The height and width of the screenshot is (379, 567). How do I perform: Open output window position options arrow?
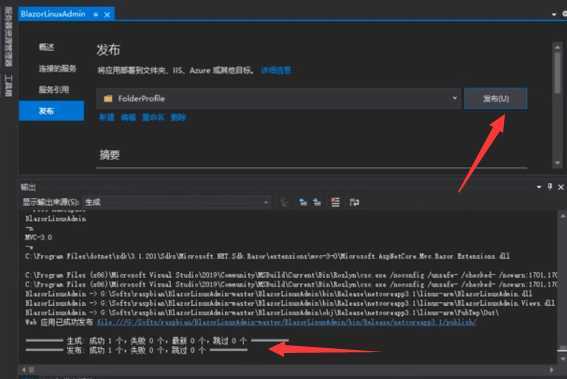click(x=539, y=187)
